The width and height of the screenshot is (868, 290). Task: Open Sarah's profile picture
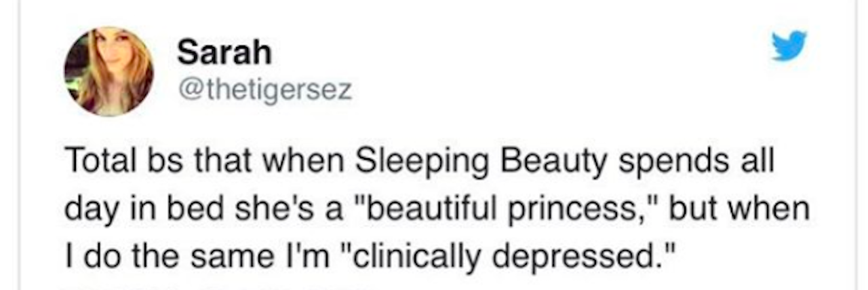pyautogui.click(x=108, y=71)
